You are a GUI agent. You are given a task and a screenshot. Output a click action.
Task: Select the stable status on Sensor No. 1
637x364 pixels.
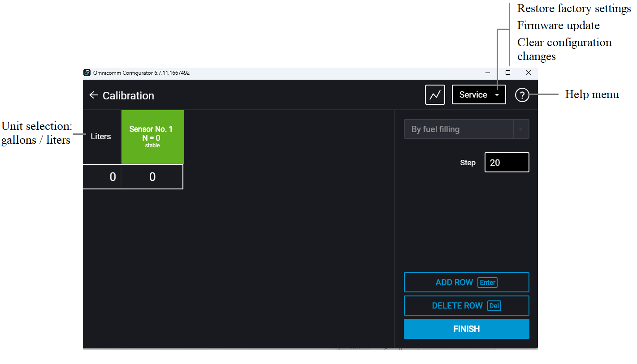(152, 145)
